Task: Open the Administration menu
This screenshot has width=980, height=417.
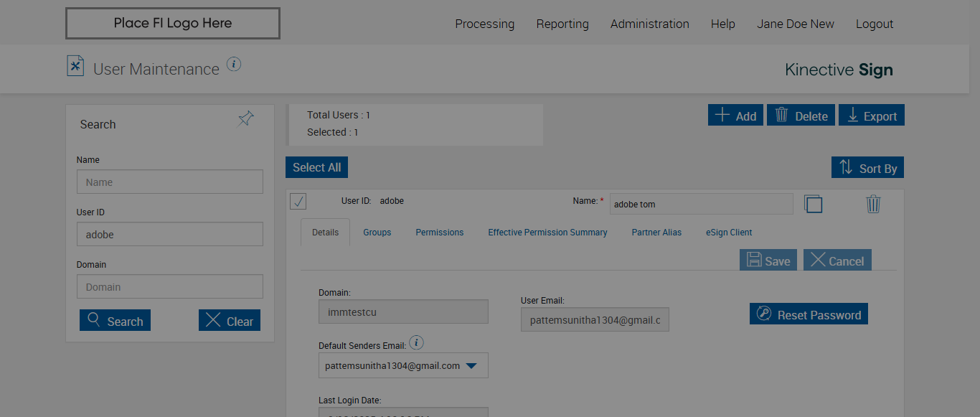Action: 649,24
